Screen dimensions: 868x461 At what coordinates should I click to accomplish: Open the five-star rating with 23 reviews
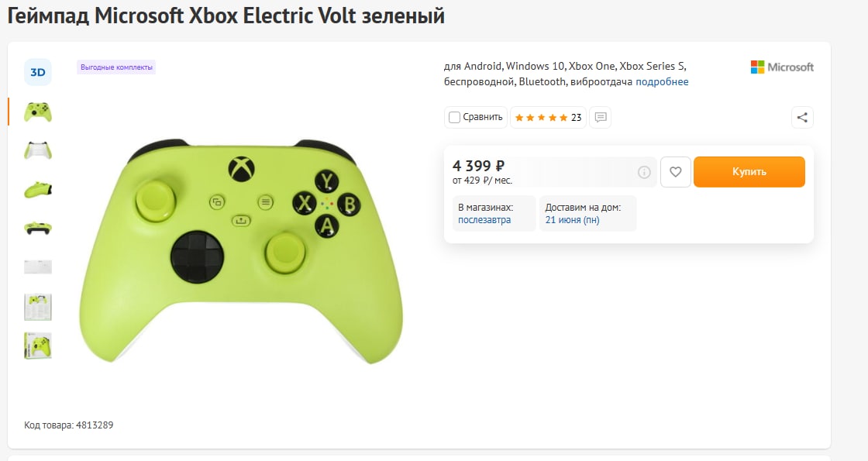(548, 117)
